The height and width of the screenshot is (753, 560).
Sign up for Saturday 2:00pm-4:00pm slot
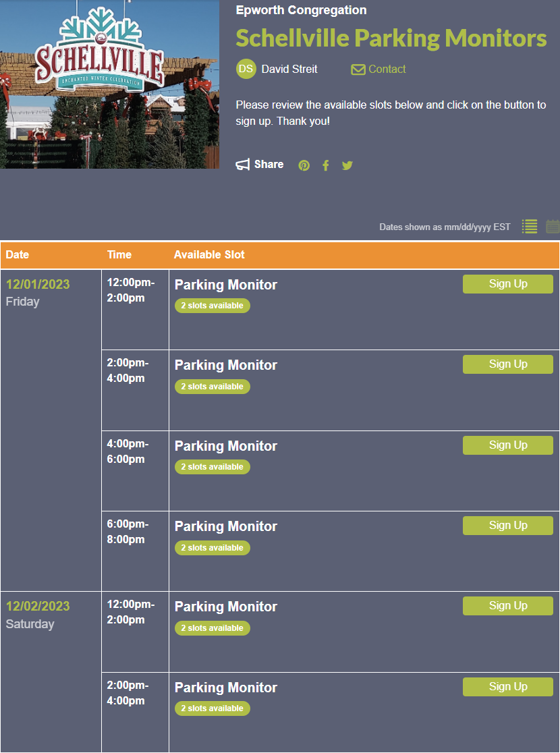point(507,687)
